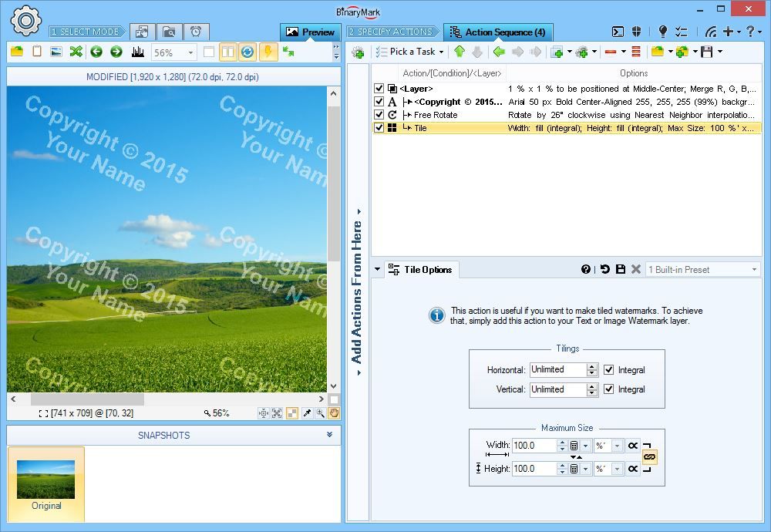Select the Free Rotate row in action list

click(567, 115)
